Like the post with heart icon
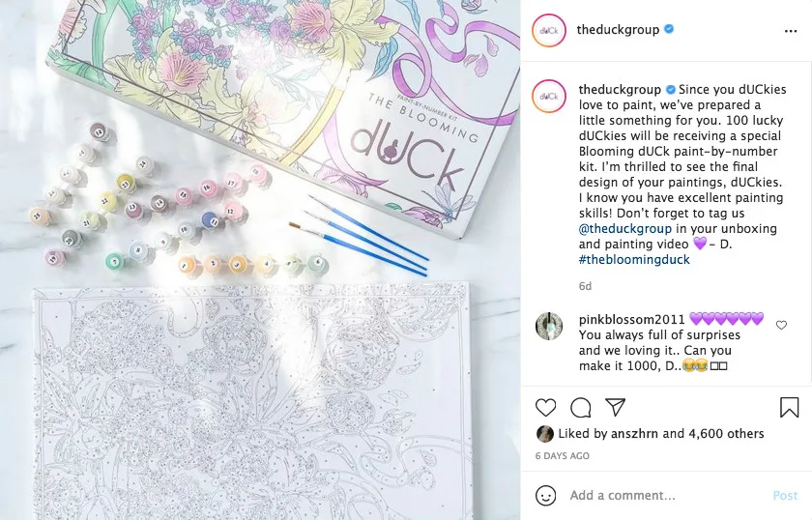Image resolution: width=812 pixels, height=520 pixels. [545, 408]
